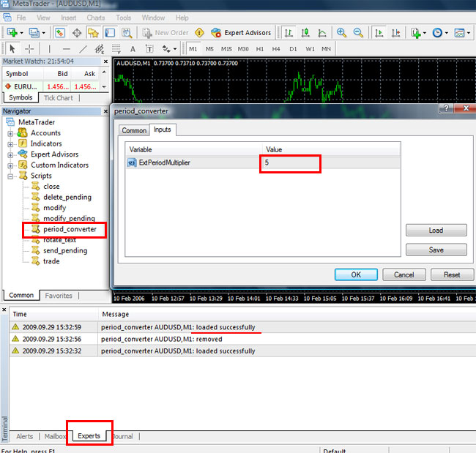Select the crosshair tool
The height and width of the screenshot is (453, 476).
click(x=29, y=48)
